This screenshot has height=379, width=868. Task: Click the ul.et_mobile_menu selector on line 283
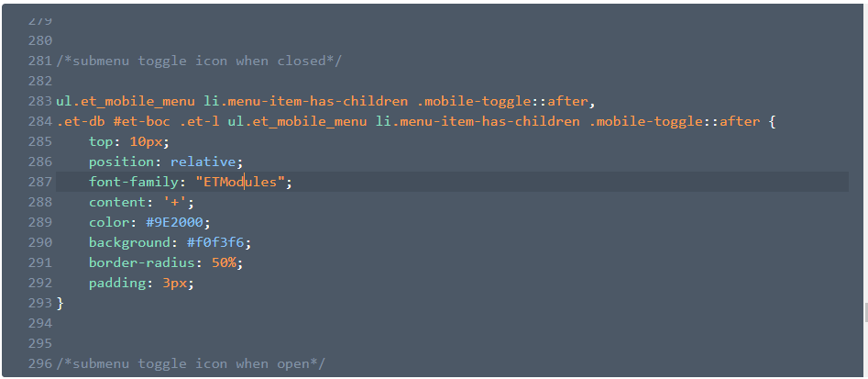pyautogui.click(x=125, y=101)
